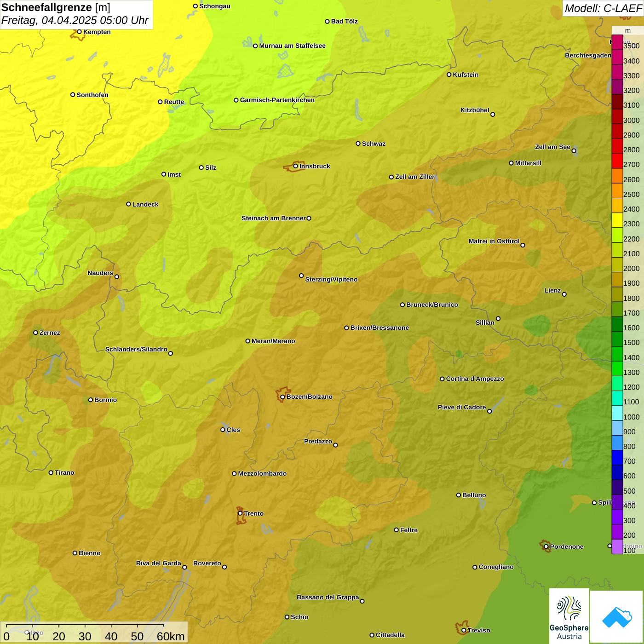Click the Matrei in Osttirol label
This screenshot has width=644, height=644.
pos(494,241)
